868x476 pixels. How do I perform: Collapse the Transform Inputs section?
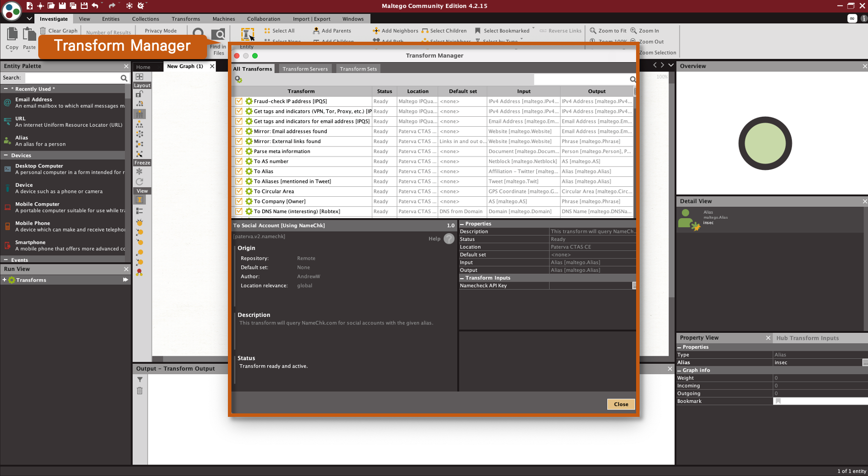462,278
